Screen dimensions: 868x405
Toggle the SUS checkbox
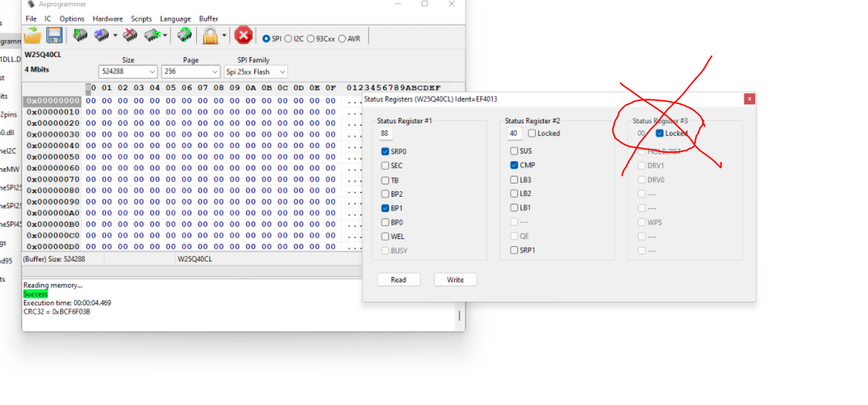point(514,150)
